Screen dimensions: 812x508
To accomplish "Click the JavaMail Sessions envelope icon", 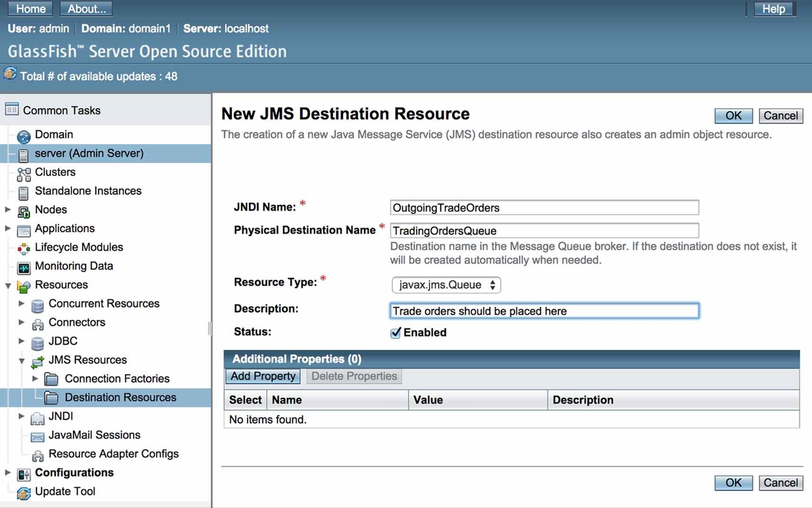I will pyautogui.click(x=37, y=437).
